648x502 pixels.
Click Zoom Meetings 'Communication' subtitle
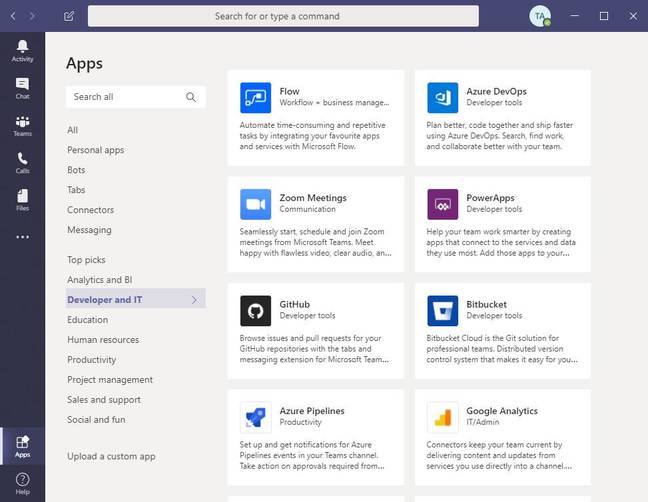pos(307,209)
